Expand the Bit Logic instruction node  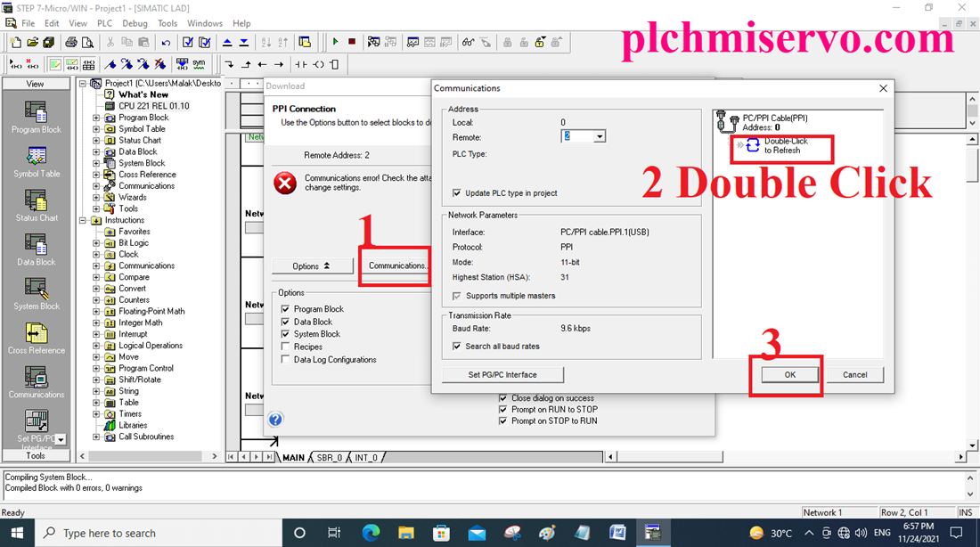coord(96,243)
